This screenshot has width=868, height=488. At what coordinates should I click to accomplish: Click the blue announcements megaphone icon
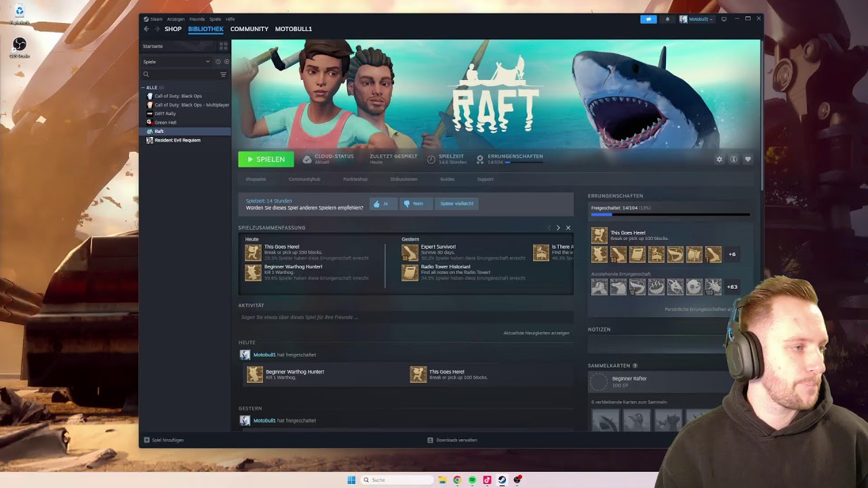[x=648, y=19]
